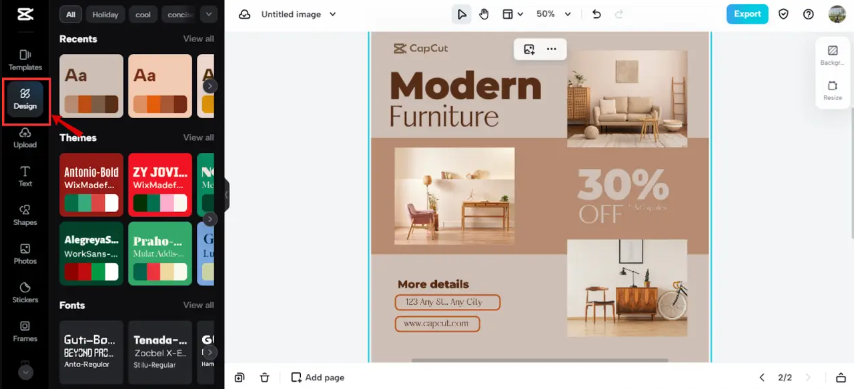The image size is (854, 389).
Task: Select the hand pan tool
Action: 484,15
